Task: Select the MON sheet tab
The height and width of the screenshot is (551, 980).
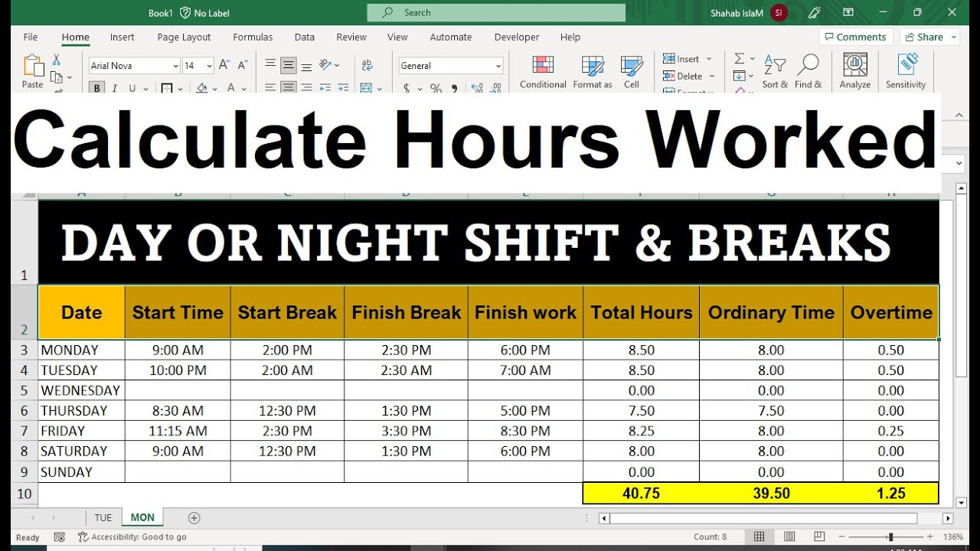Action: point(142,517)
